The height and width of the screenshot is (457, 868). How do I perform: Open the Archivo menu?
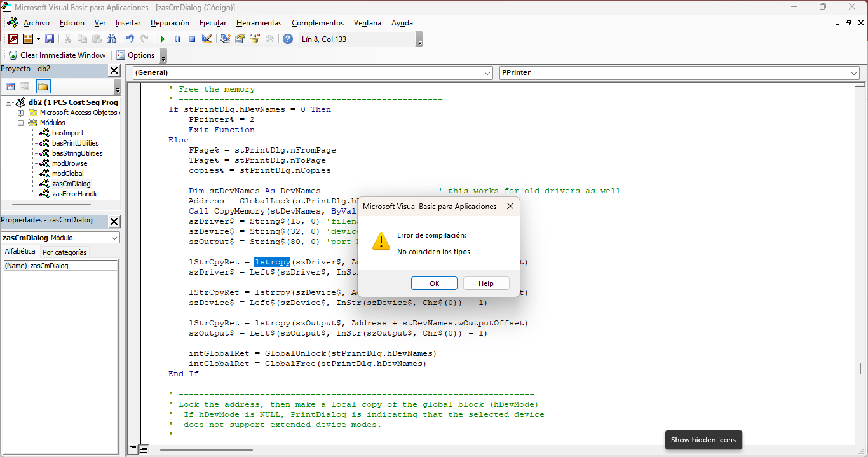(36, 23)
